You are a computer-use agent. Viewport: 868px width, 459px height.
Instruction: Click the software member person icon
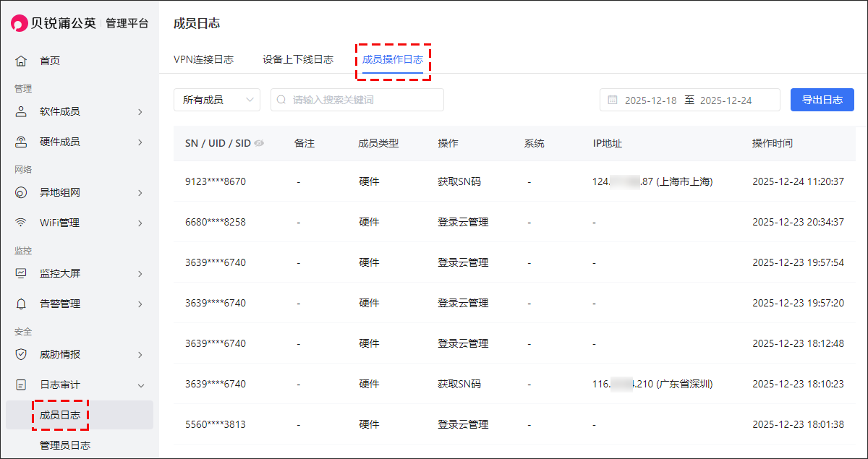click(21, 111)
